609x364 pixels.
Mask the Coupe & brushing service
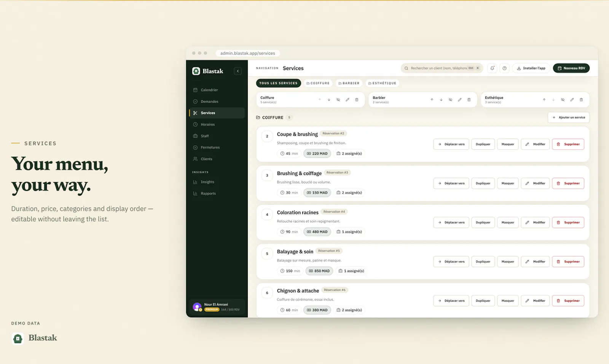(x=508, y=144)
